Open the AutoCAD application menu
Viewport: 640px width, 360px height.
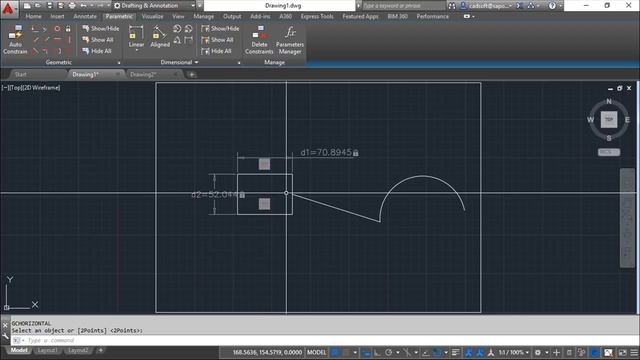coord(9,8)
